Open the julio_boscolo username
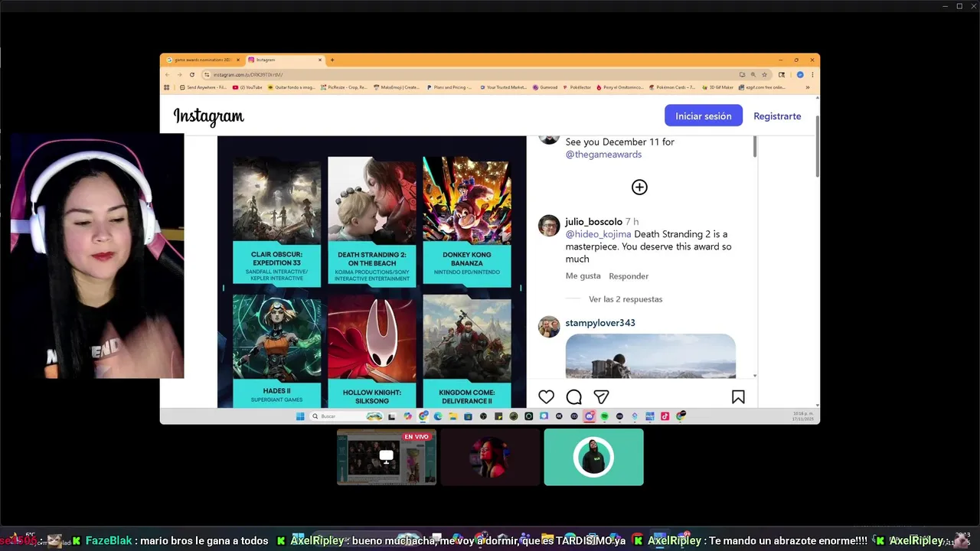The width and height of the screenshot is (980, 551). 593,222
